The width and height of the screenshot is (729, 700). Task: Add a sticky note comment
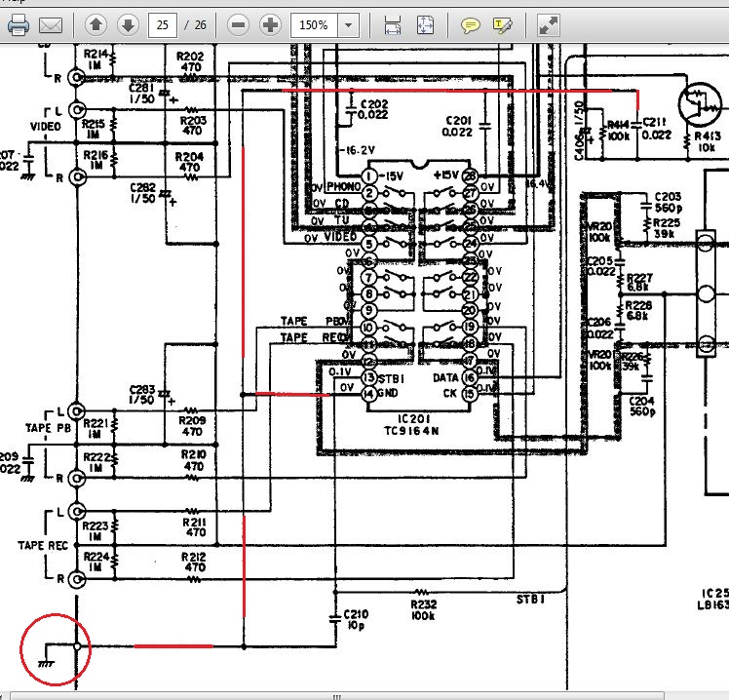coord(470,25)
